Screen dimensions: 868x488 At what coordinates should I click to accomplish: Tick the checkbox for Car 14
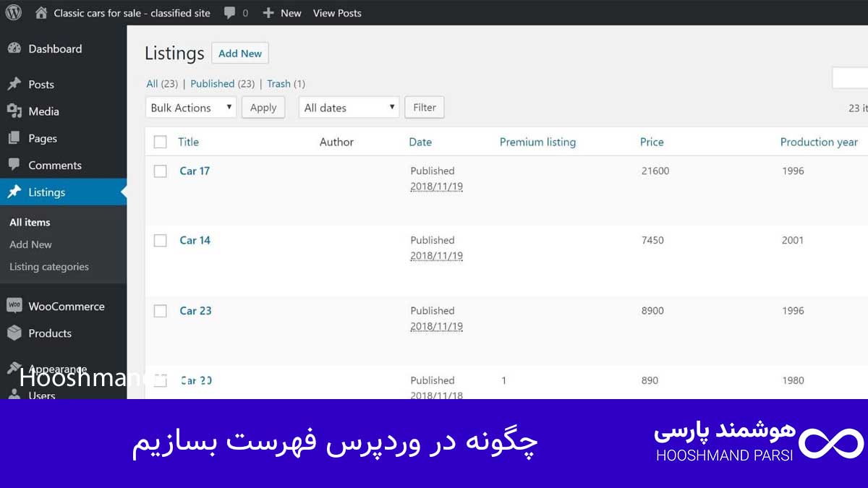click(x=161, y=240)
